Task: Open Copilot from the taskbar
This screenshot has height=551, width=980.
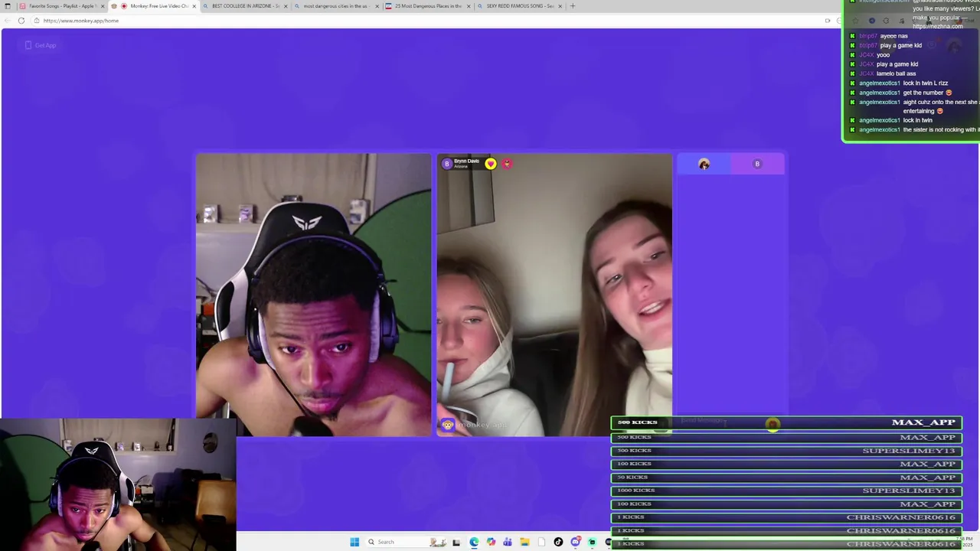Action: coord(491,542)
